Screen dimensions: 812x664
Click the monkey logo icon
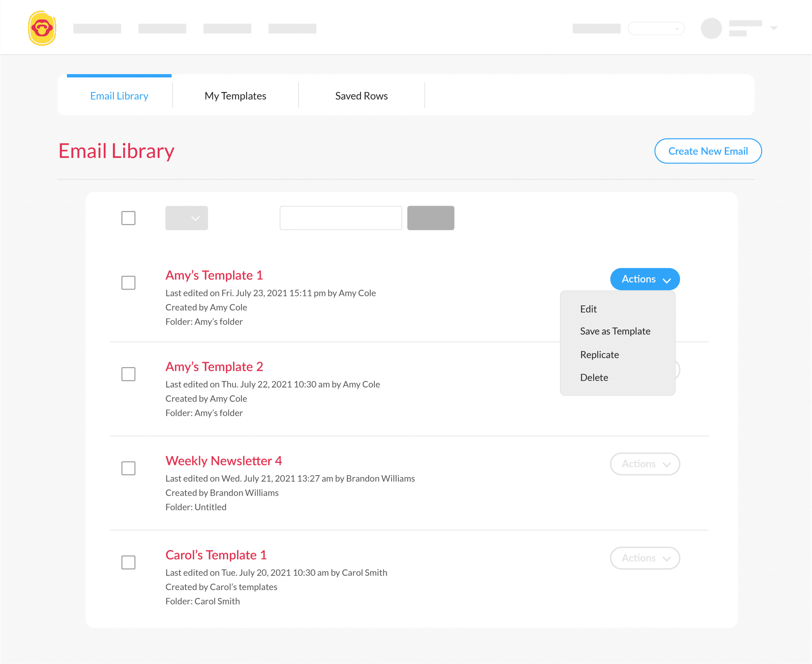[x=42, y=28]
